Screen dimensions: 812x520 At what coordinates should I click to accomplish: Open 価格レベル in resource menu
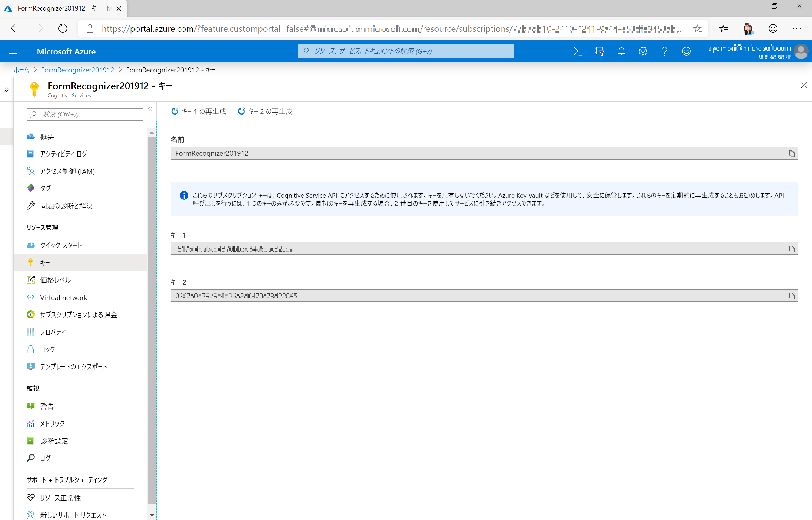tap(55, 280)
